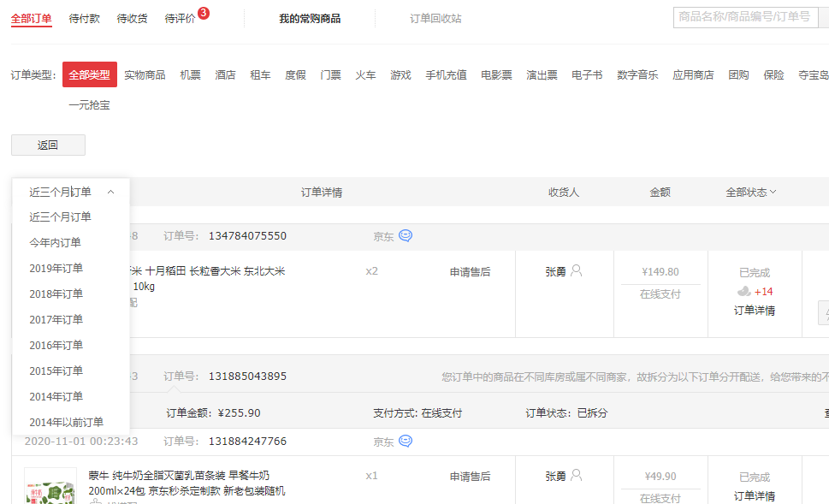This screenshot has width=829, height=504.
Task: Filter orders by 数字音乐
Action: (637, 75)
